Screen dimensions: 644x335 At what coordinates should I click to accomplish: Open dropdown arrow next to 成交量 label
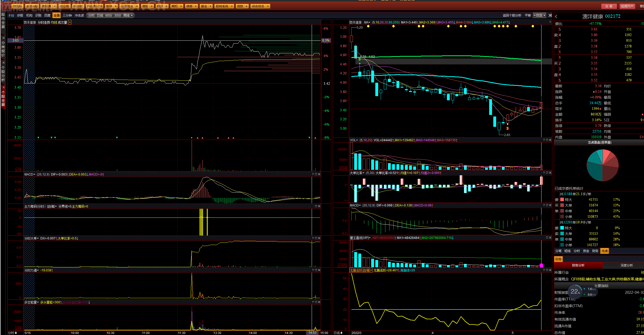[70, 22]
